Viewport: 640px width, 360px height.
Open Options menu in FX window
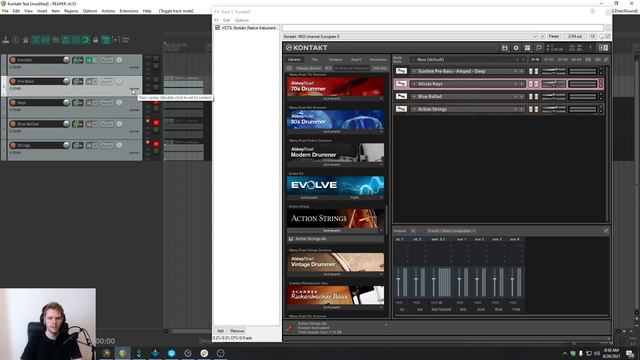pos(242,20)
